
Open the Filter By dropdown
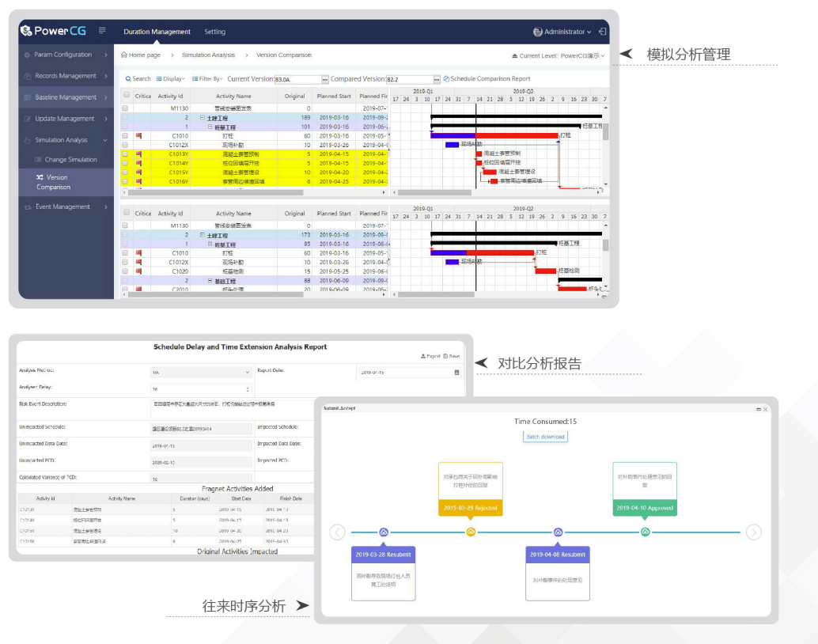[x=207, y=79]
